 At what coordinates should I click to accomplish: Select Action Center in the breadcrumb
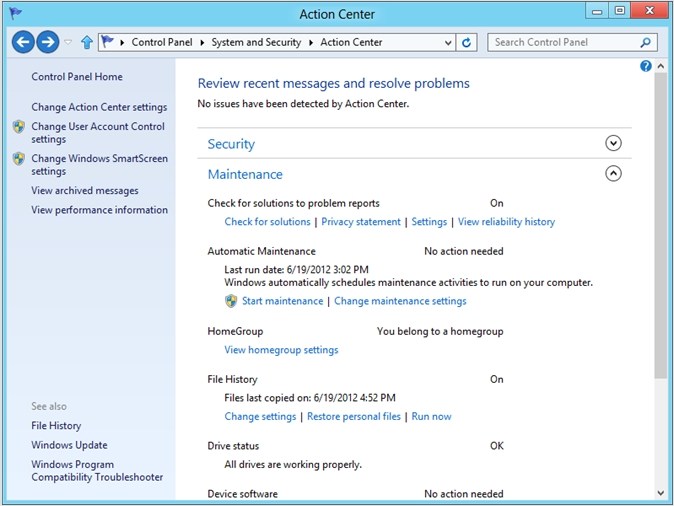click(351, 42)
